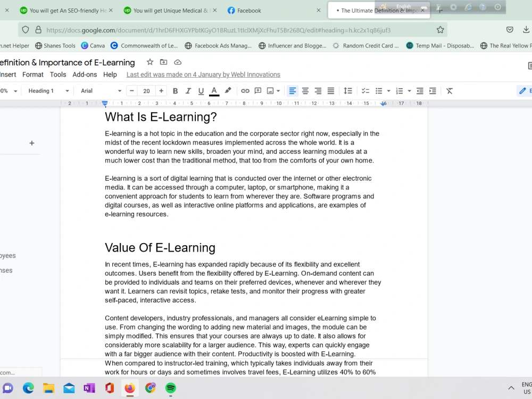The height and width of the screenshot is (399, 532).
Task: Open last edit version history link
Action: pos(203,74)
